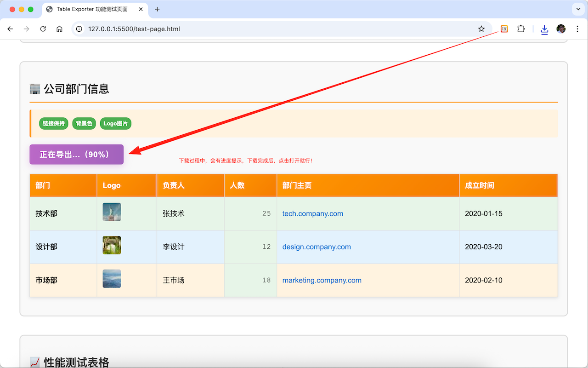Click the 技术部 logo thumbnail
Viewport: 588px width, 368px height.
tap(112, 212)
